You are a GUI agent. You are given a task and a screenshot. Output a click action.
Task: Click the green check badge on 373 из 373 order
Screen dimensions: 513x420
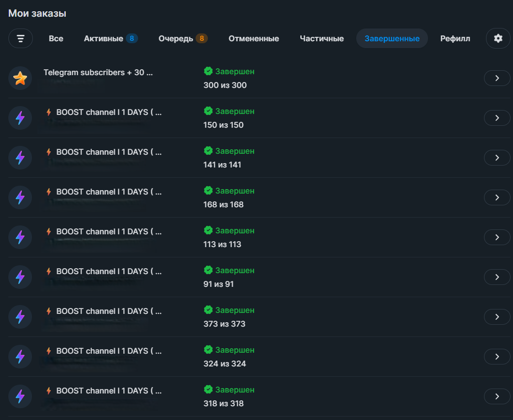click(x=208, y=310)
